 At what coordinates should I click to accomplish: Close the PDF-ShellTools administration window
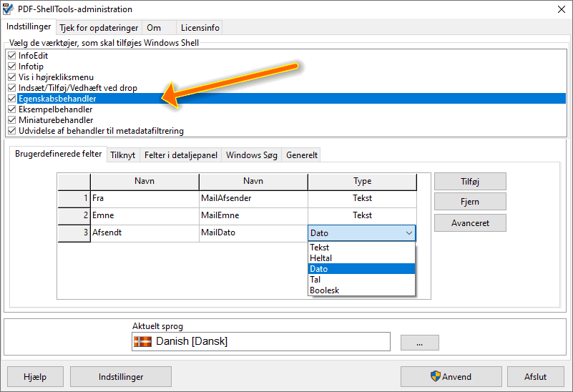(562, 9)
